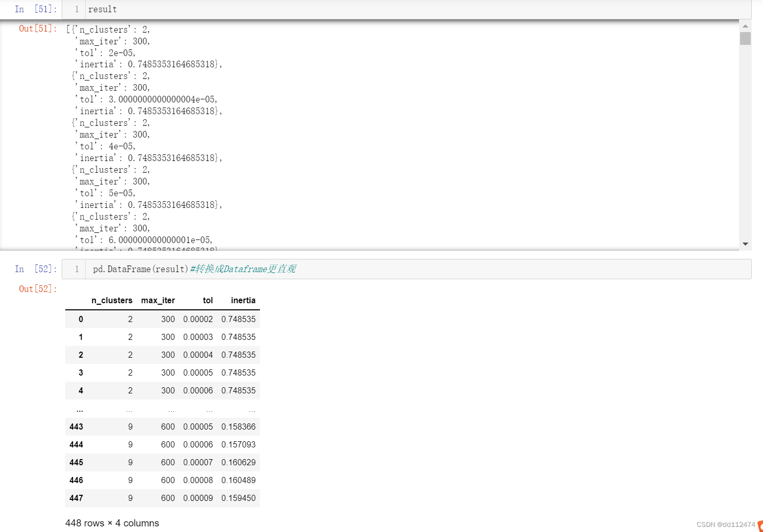
Task: Click row index 445 in the DataFrame
Action: [x=76, y=463]
